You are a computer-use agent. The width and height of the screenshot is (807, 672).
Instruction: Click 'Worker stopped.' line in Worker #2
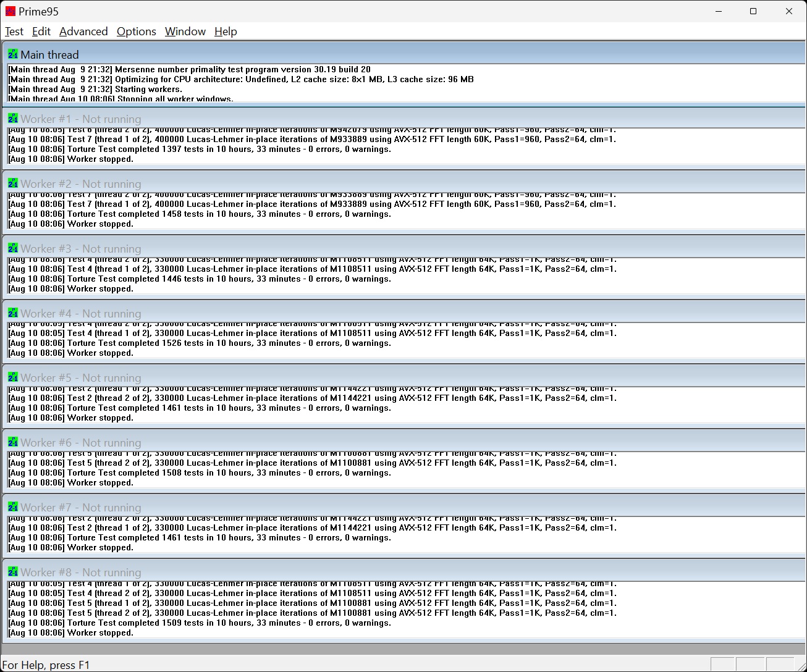click(x=71, y=224)
